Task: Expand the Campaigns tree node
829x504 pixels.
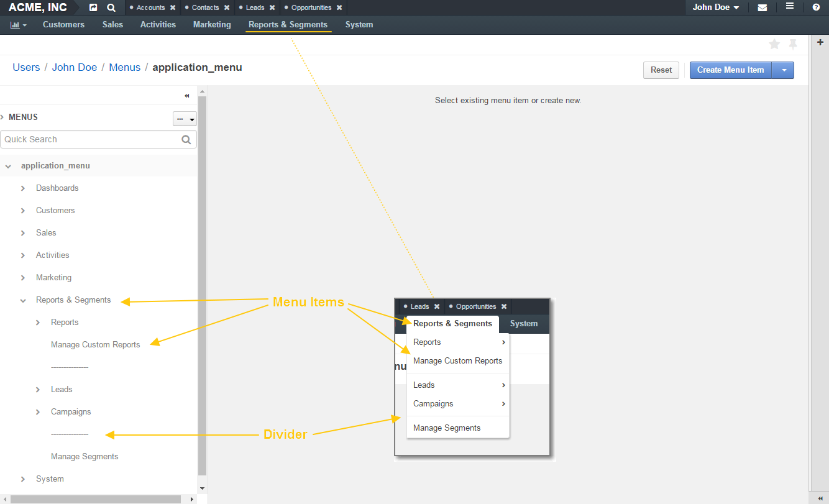Action: [x=37, y=412]
